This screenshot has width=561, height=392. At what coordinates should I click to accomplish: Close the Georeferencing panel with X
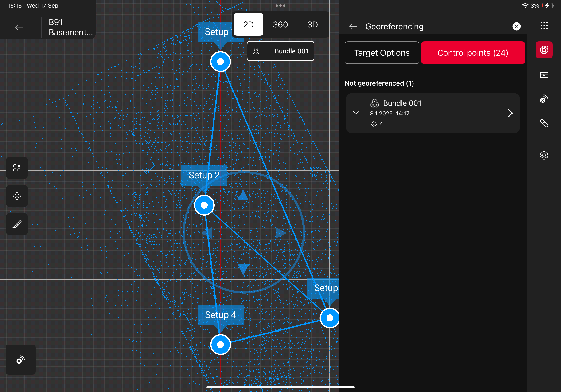click(516, 26)
